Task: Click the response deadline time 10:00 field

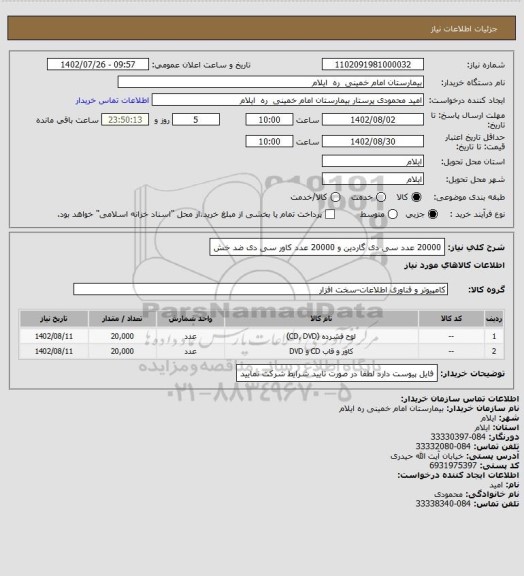Action: (269, 120)
